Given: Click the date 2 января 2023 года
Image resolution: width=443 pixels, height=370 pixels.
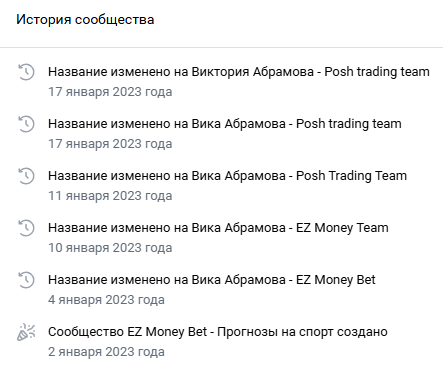Looking at the screenshot, I should [x=106, y=352].
